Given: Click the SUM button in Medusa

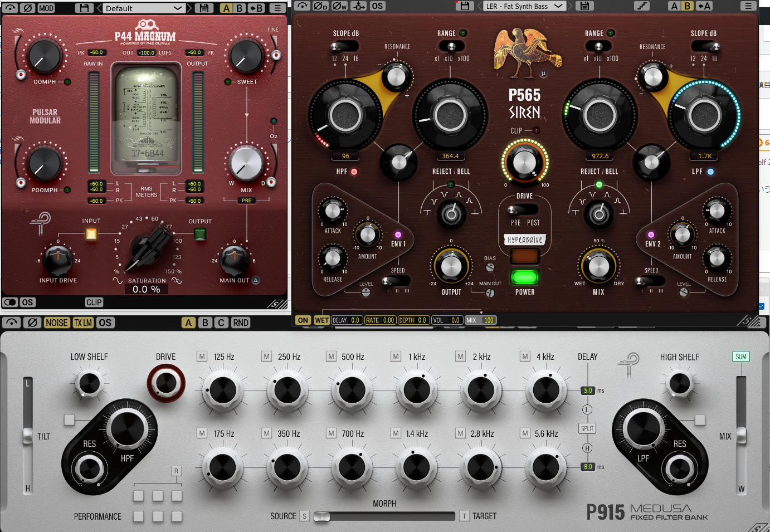Looking at the screenshot, I should coord(741,357).
